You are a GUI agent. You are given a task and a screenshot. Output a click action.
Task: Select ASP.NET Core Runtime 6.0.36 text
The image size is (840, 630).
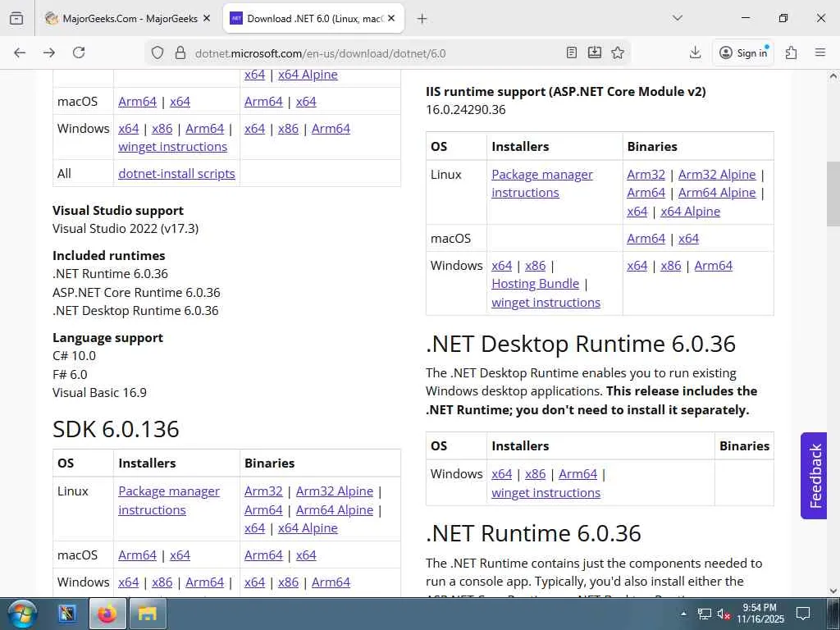(136, 293)
